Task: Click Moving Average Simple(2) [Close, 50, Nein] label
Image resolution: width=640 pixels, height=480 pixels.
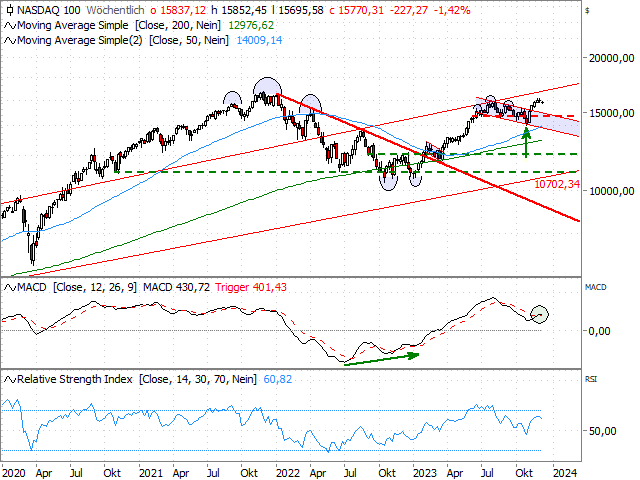Action: coord(123,40)
